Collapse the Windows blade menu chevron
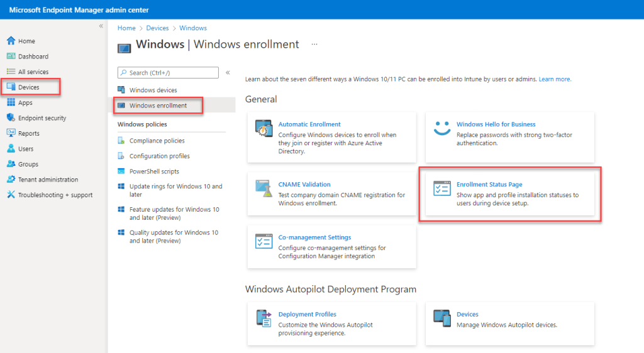Screen dimensions: 644x353 pos(228,73)
